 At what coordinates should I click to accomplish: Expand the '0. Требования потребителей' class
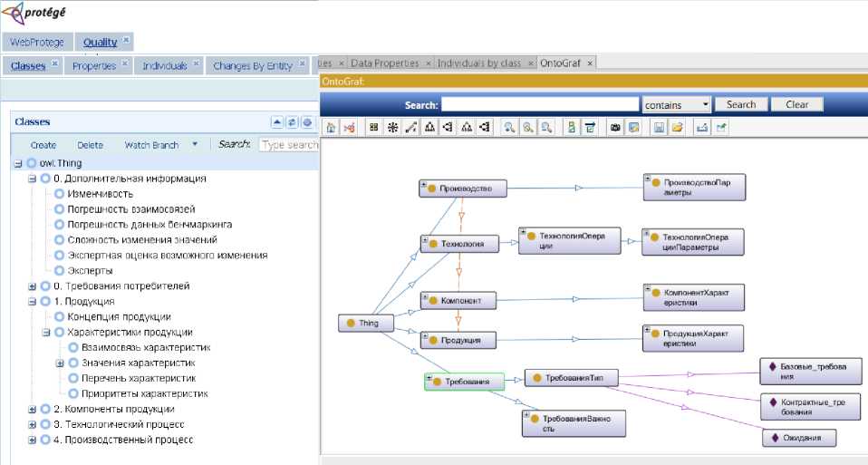(33, 286)
